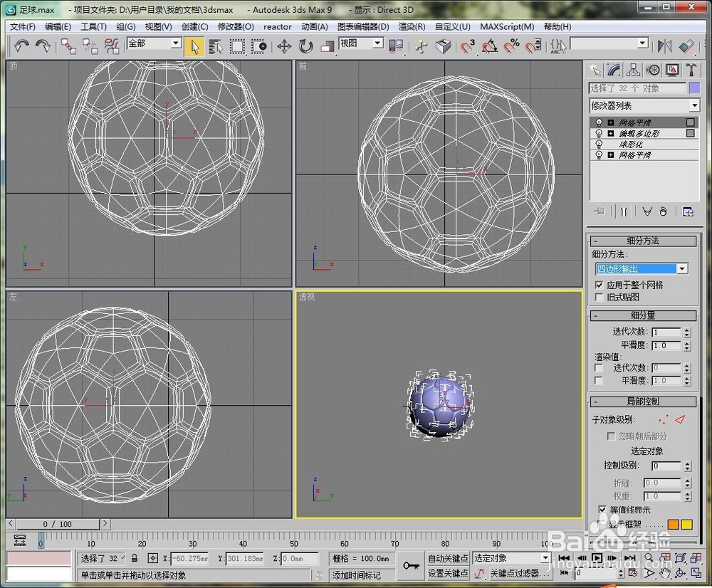
Task: Open the 修改器(O) menu
Action: pos(236,27)
